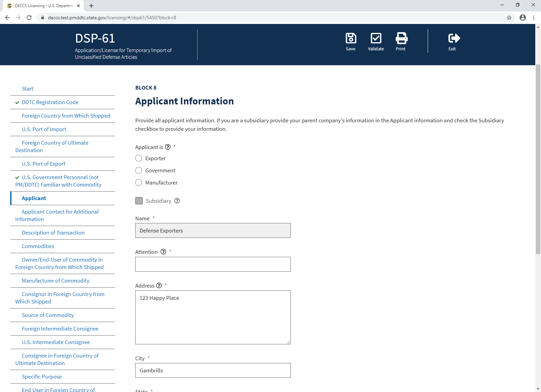Choose the Manufacturer radio option

coord(139,183)
